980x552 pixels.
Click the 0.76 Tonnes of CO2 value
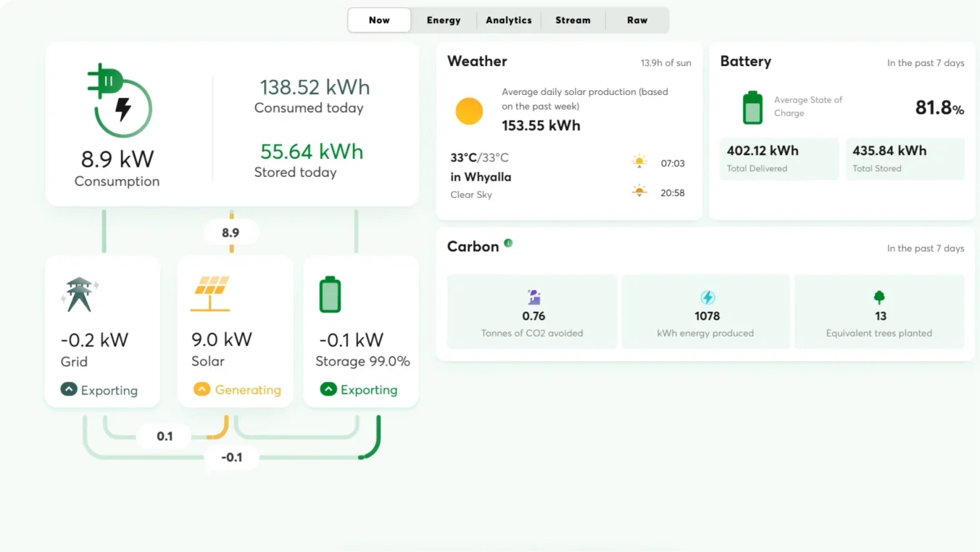pos(533,316)
